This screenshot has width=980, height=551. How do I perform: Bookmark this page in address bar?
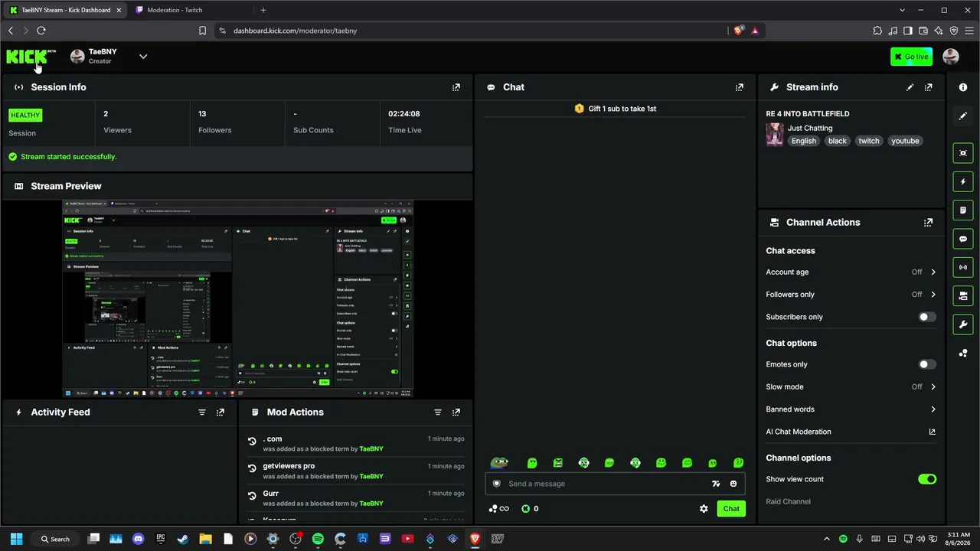point(202,31)
